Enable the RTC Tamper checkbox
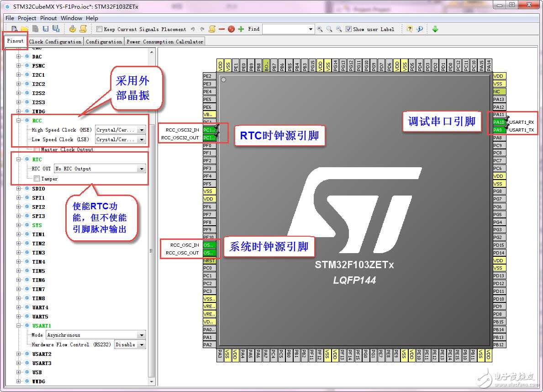This screenshot has width=543, height=392. [x=37, y=179]
